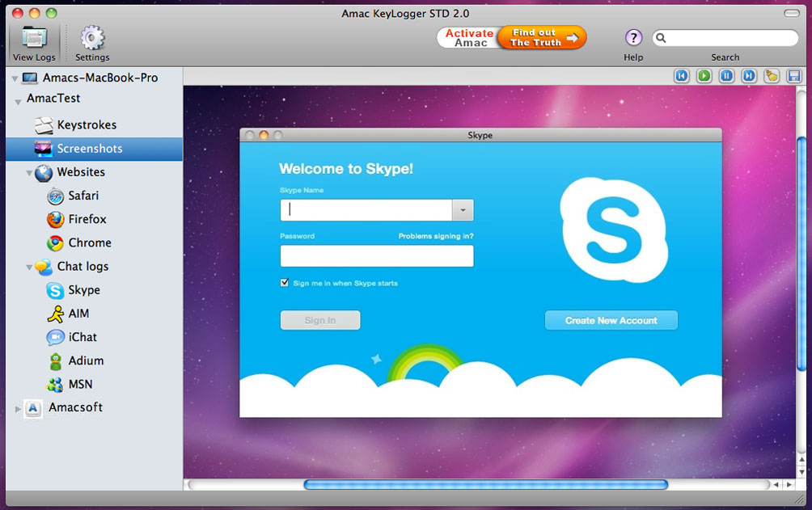The width and height of the screenshot is (812, 510).
Task: Click the clear logs broom icon
Action: tap(772, 76)
